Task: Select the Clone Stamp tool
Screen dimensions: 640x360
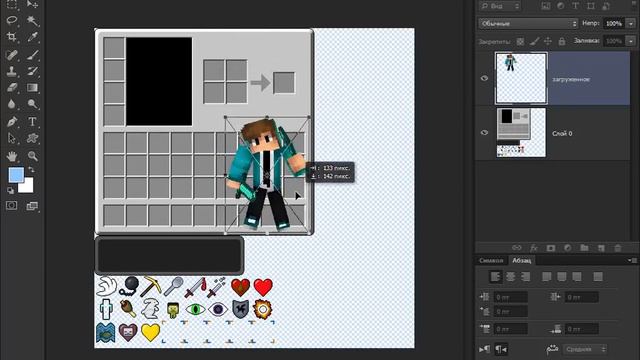Action: coord(12,71)
